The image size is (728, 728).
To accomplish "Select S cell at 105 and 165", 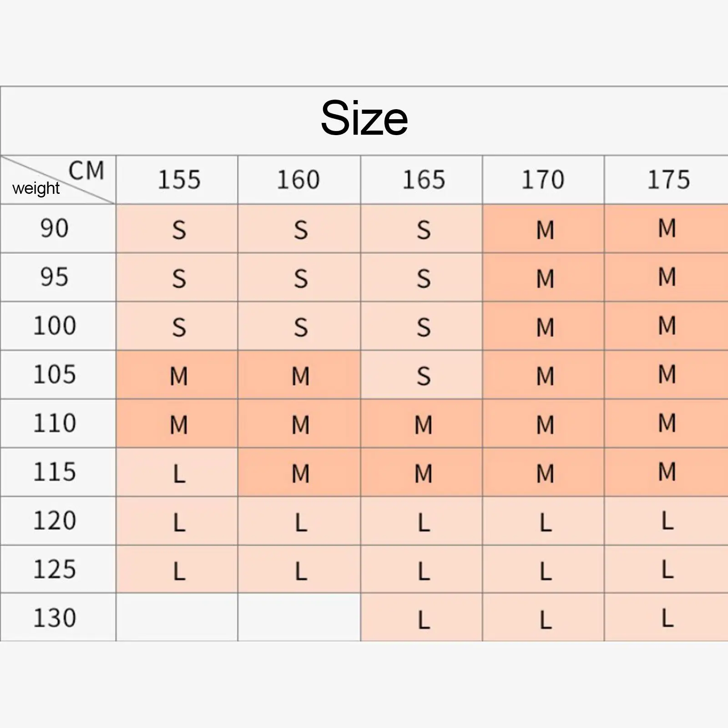I will point(422,375).
